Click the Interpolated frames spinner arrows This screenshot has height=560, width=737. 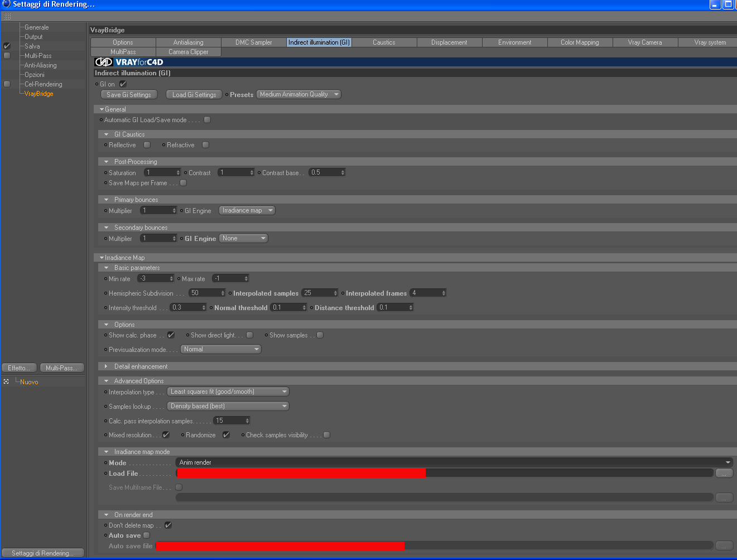(444, 293)
